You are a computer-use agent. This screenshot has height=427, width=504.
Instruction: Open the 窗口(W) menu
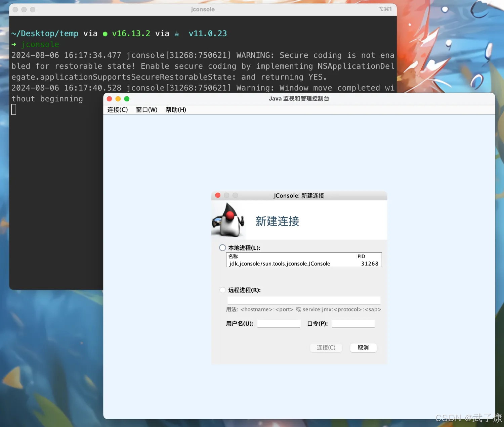pos(146,110)
